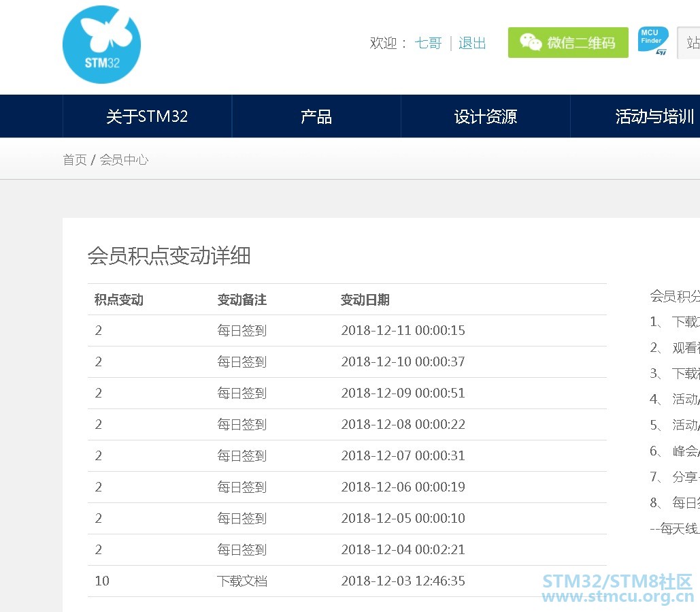This screenshot has height=612, width=700.
Task: Click 每日签到 in 2018-12-11 row
Action: coord(242,331)
